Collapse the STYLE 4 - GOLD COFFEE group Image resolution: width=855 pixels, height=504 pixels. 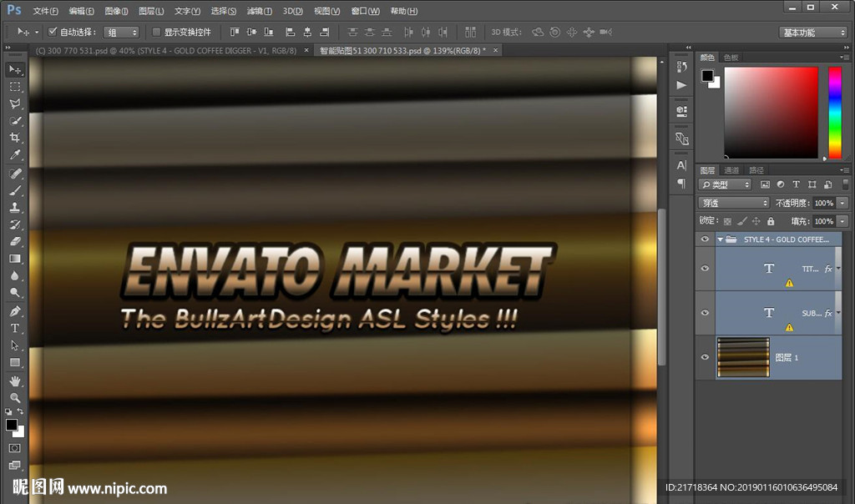pos(721,239)
